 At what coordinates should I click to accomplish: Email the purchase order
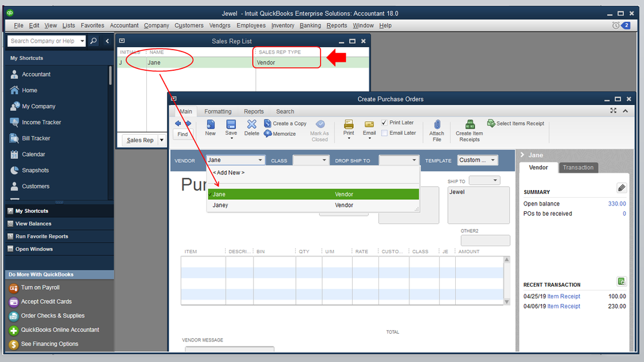tap(369, 128)
